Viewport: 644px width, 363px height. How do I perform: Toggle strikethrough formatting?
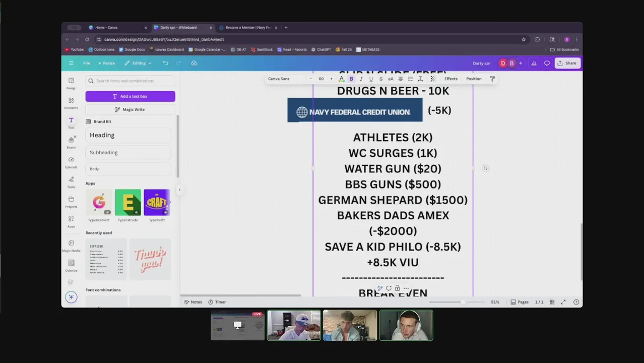tap(380, 79)
